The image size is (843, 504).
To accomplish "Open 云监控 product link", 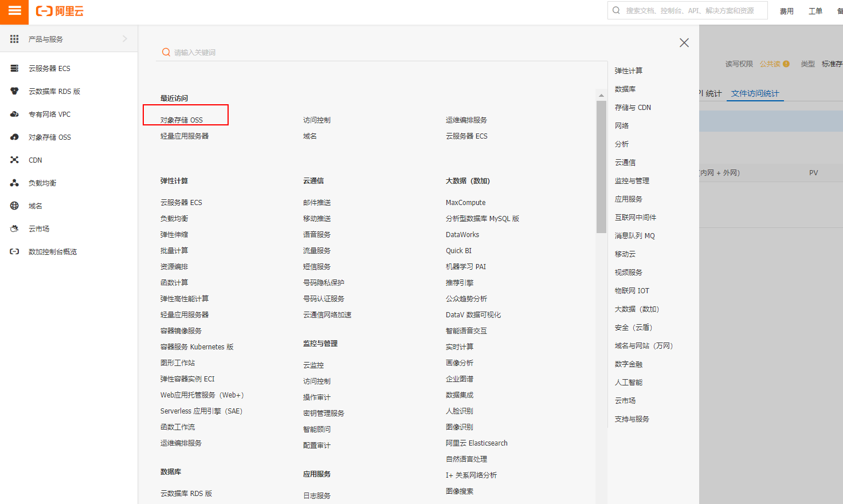I will click(x=313, y=365).
